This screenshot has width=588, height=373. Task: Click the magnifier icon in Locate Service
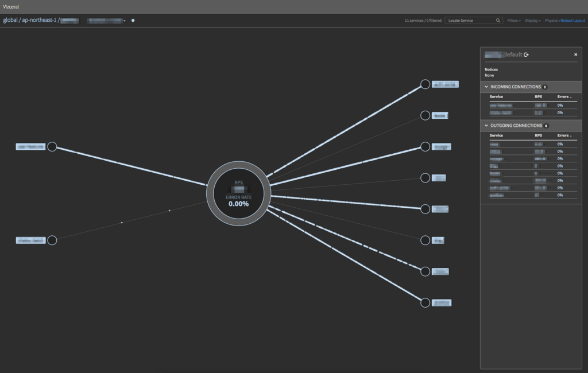coord(498,21)
